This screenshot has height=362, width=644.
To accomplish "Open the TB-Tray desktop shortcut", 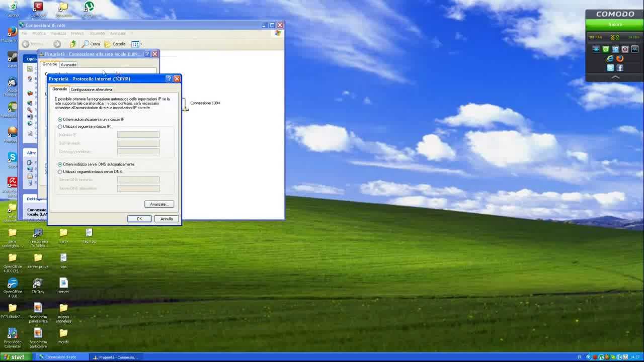I will point(38,287).
